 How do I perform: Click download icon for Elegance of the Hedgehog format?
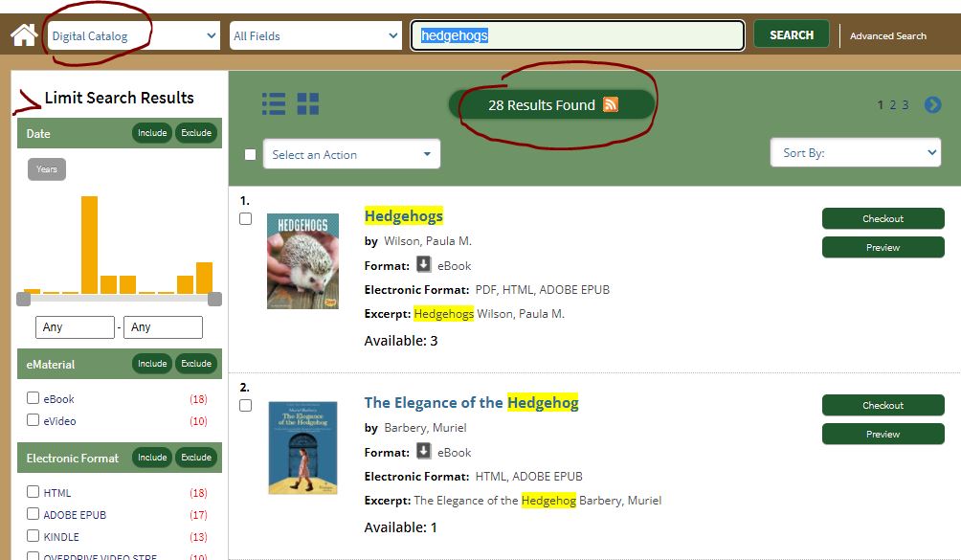tap(423, 451)
